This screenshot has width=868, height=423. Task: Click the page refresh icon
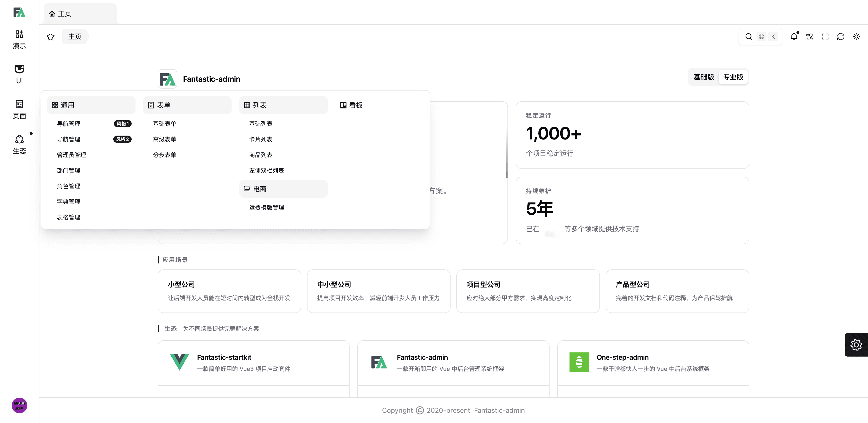pos(840,37)
